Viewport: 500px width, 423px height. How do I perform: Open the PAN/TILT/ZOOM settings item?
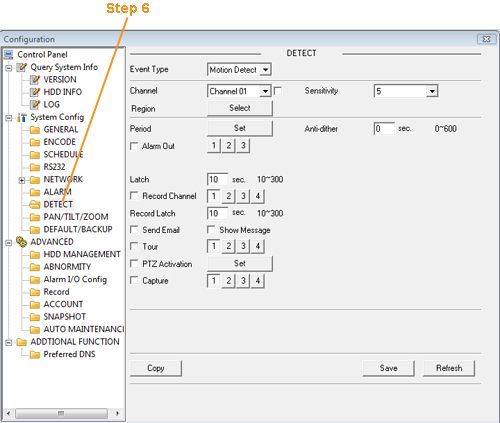point(76,217)
